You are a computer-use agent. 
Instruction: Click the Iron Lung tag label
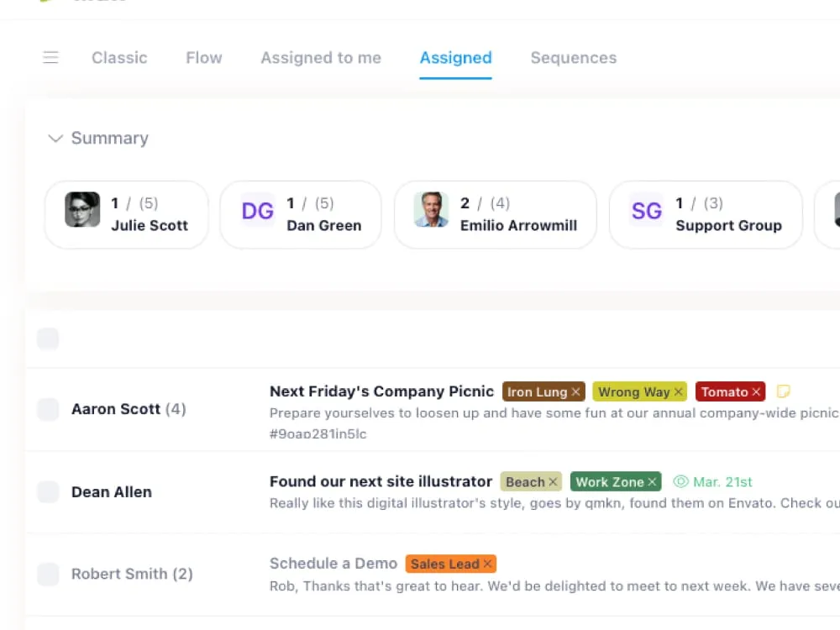(x=537, y=391)
